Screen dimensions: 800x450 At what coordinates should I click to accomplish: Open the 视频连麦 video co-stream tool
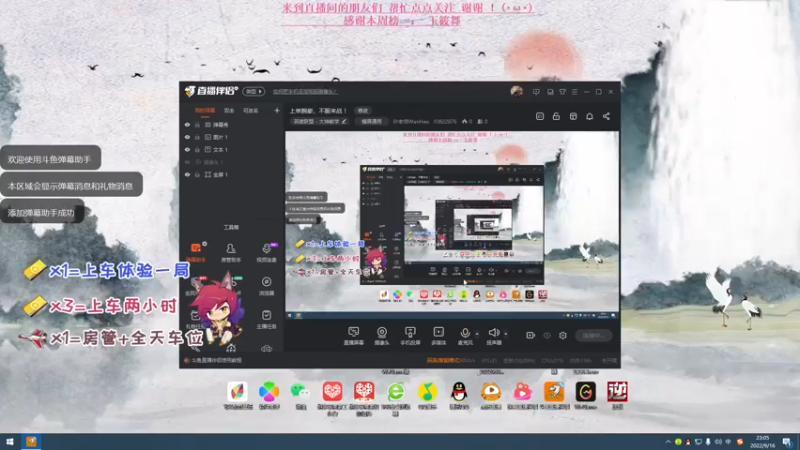[x=266, y=252]
